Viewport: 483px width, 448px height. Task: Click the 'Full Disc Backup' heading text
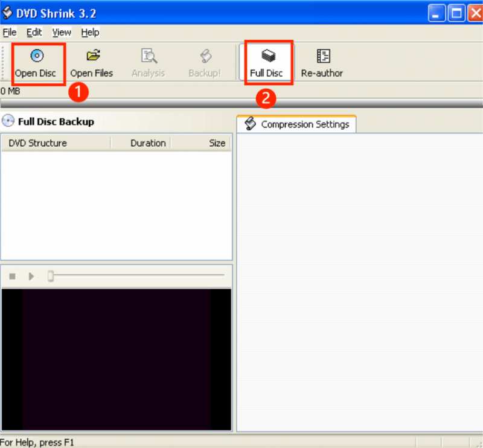coord(56,122)
